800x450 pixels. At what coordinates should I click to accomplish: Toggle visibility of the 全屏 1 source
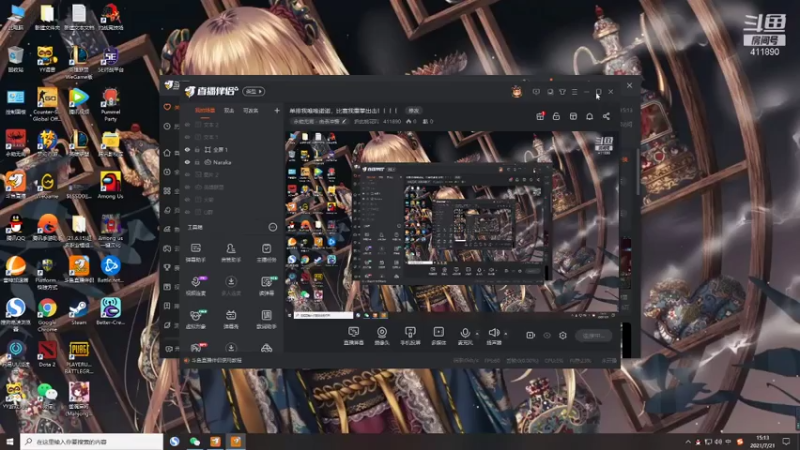coord(187,149)
